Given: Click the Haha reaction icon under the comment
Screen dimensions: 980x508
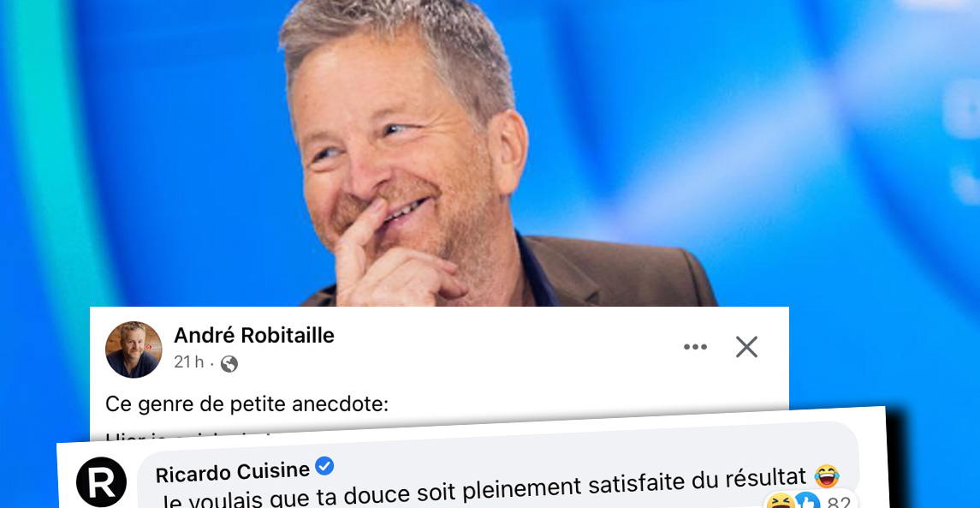Looking at the screenshot, I should (x=780, y=501).
